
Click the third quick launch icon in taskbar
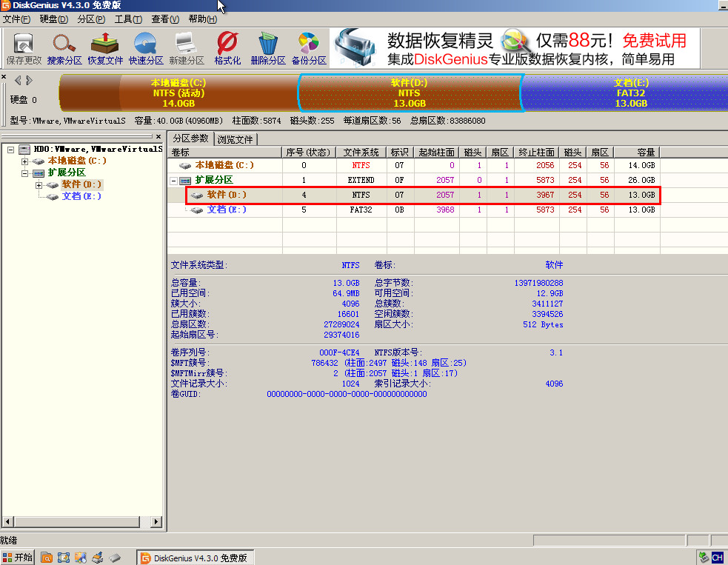(x=81, y=558)
